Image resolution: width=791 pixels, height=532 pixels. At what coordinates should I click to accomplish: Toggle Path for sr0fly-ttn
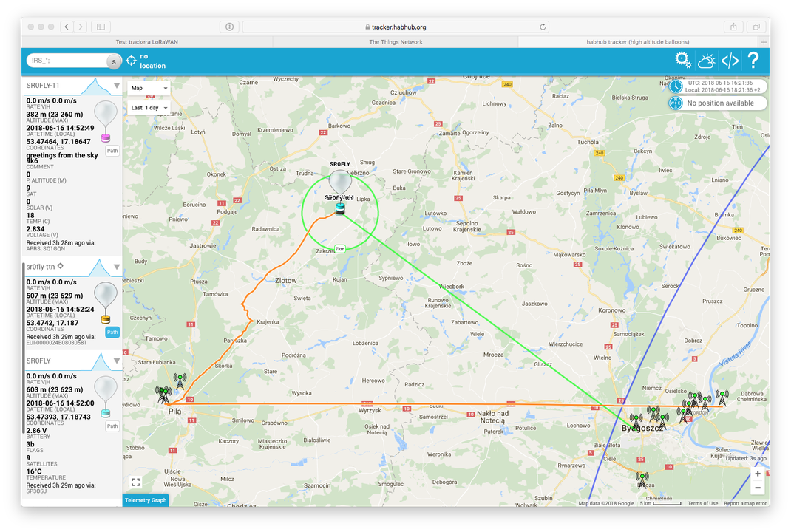[x=112, y=332]
